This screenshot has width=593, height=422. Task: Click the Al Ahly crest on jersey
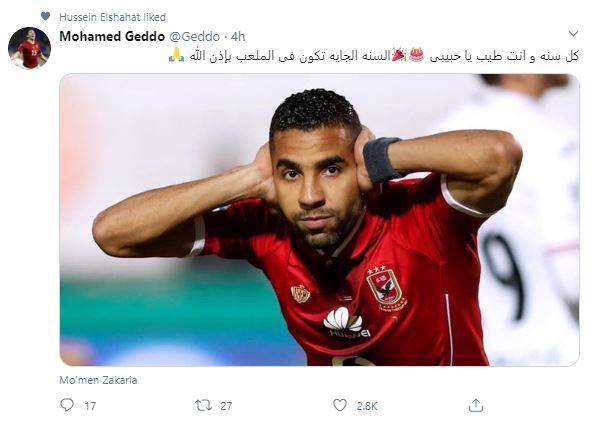click(x=386, y=286)
